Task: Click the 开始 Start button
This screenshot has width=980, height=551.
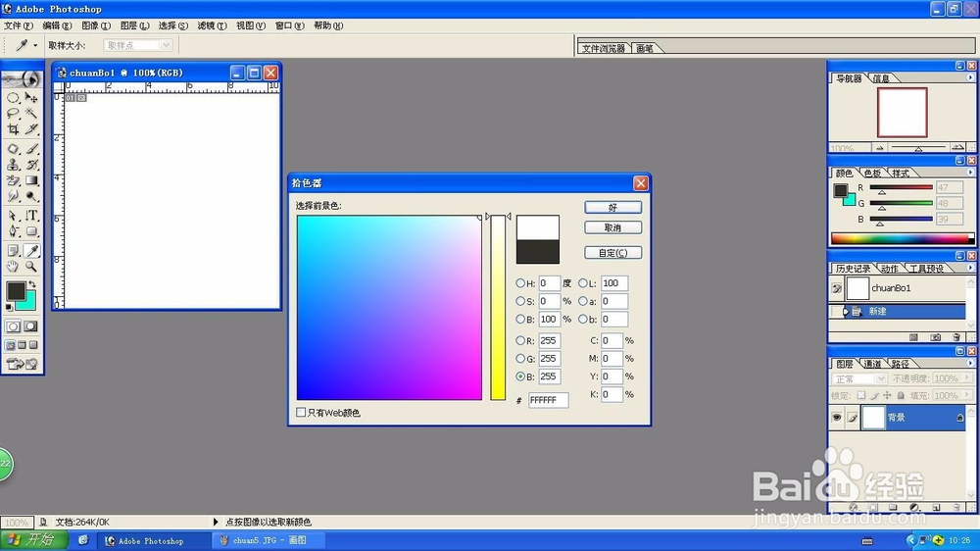Action: click(x=33, y=540)
